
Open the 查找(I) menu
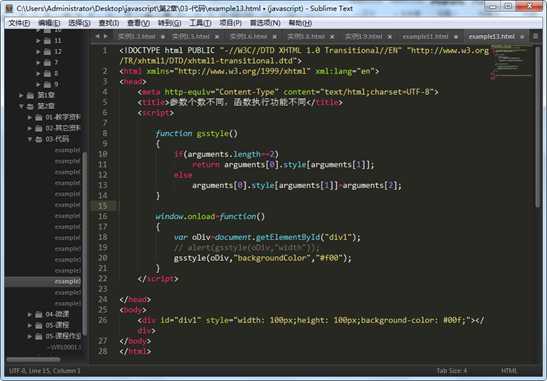pyautogui.click(x=109, y=23)
